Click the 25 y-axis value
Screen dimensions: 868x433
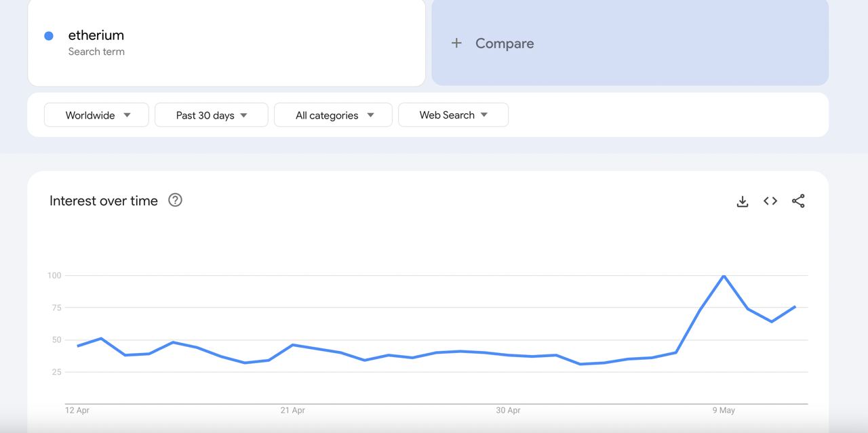[x=56, y=372]
